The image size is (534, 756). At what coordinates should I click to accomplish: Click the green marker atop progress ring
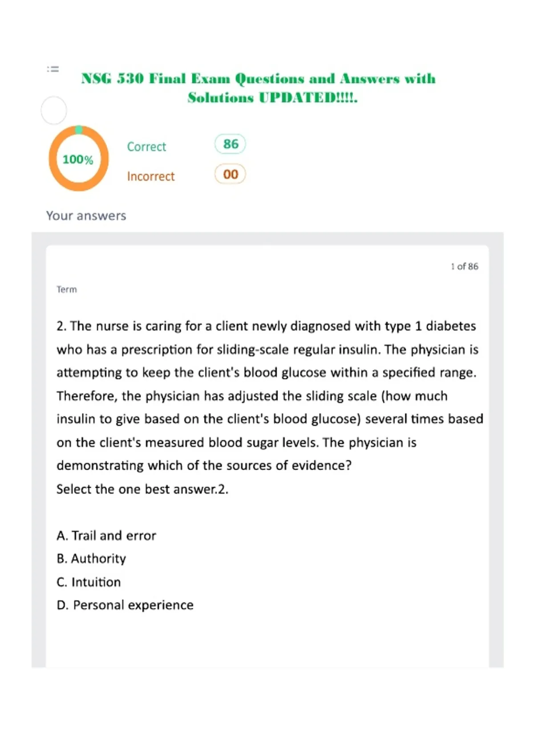79,129
